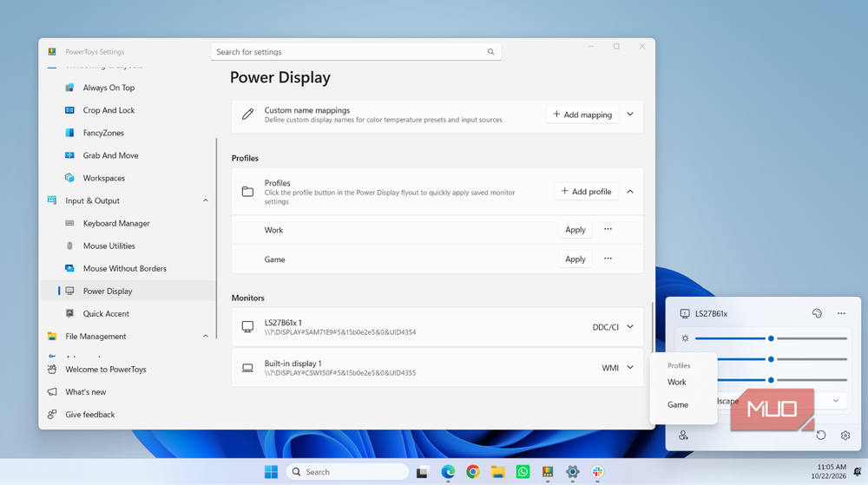Open the flyout settings gear icon
868x485 pixels.
(845, 436)
